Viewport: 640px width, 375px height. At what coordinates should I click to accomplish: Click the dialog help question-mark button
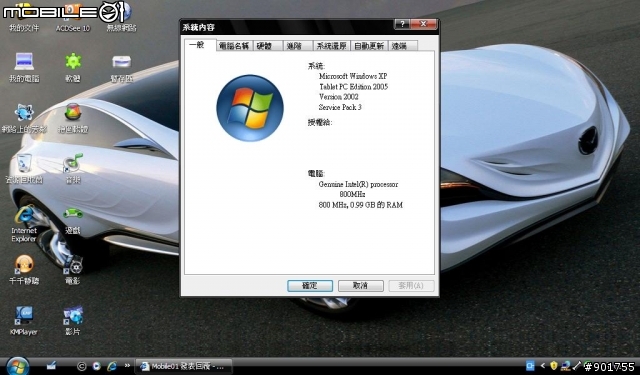pos(402,24)
